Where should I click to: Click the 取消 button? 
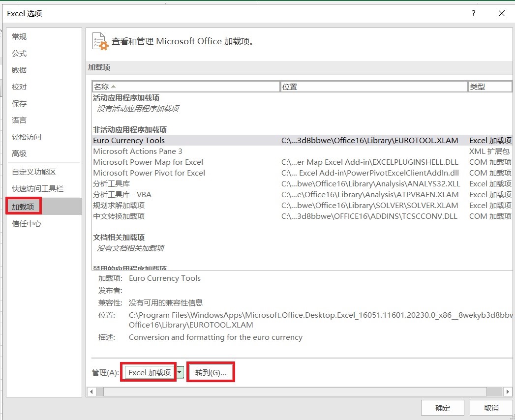point(491,408)
